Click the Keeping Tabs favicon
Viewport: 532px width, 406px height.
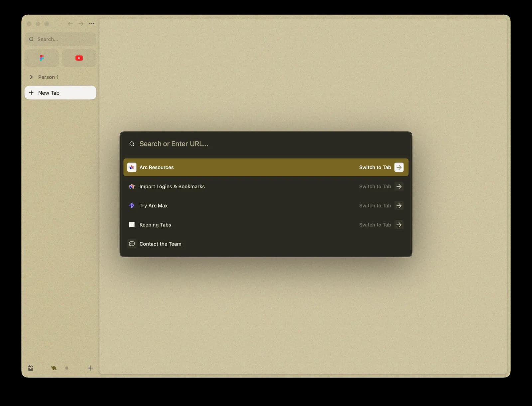click(132, 225)
